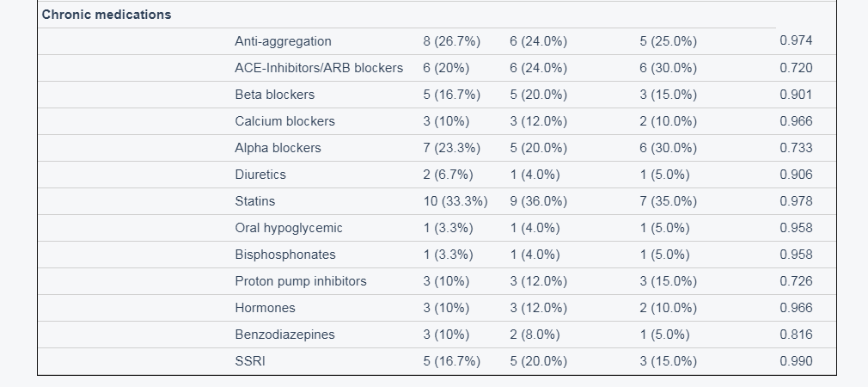
Task: Click the 7 (23.3%) Alpha blockers value
Action: pos(452,148)
